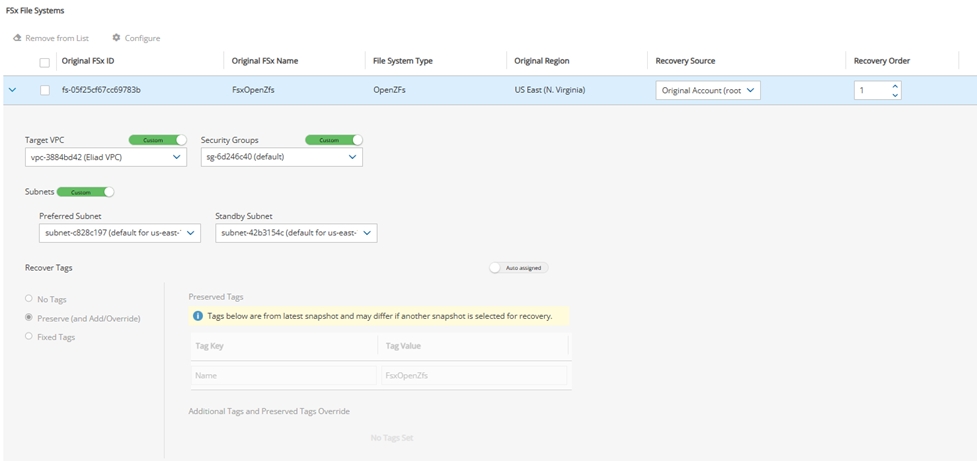Toggle the Subnets Custom switch
The width and height of the screenshot is (977, 461).
coord(86,192)
